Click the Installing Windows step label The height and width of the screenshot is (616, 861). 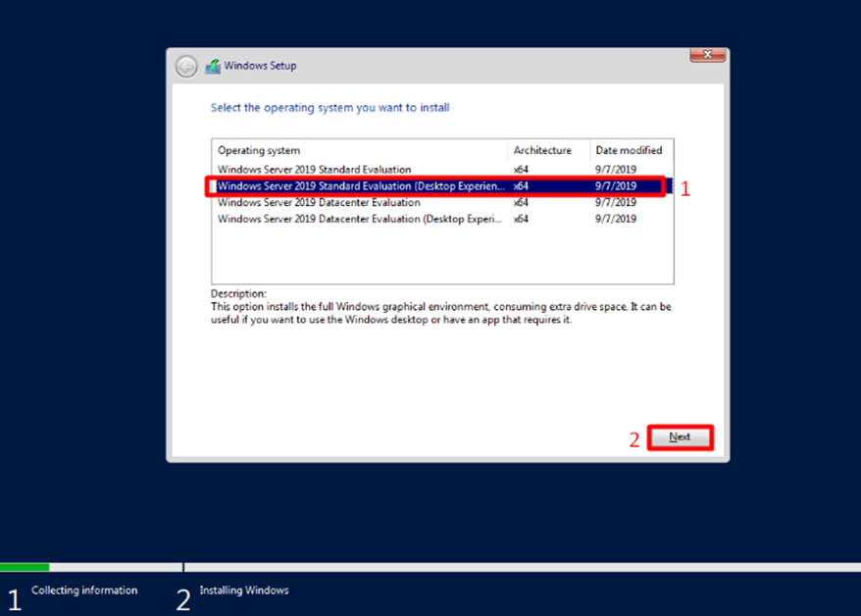coord(244,590)
